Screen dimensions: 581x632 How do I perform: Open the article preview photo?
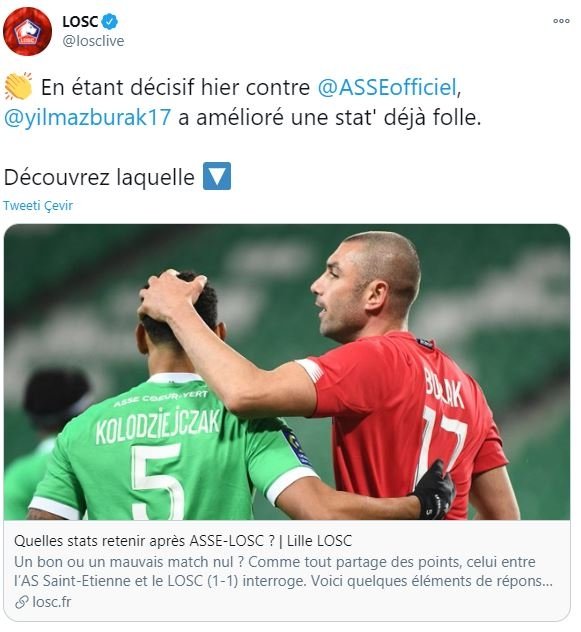(x=287, y=372)
